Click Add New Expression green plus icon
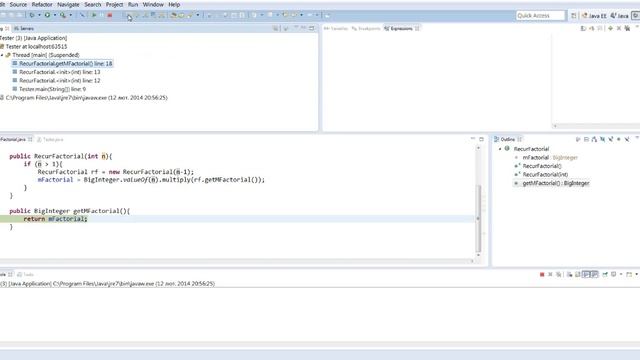Image resolution: width=640 pixels, height=360 pixels. pyautogui.click(x=610, y=29)
